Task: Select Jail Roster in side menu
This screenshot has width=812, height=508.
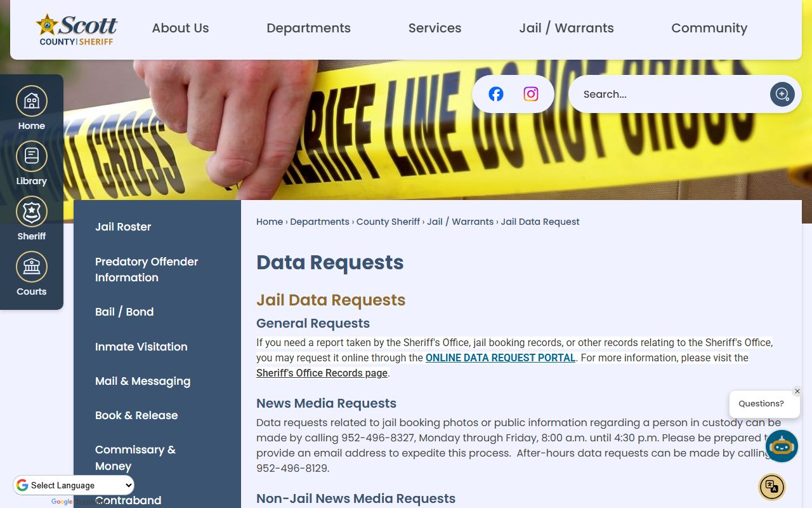Action: 123,227
